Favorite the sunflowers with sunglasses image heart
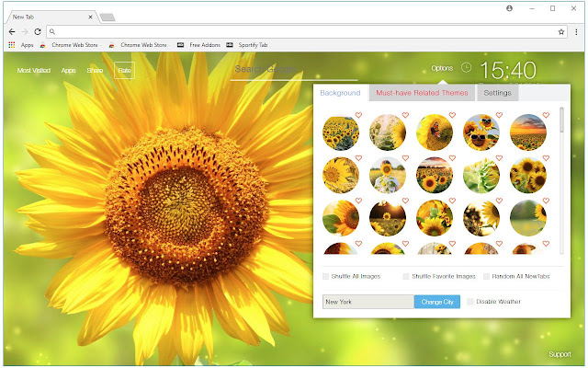The width and height of the screenshot is (588, 368). 499,115
